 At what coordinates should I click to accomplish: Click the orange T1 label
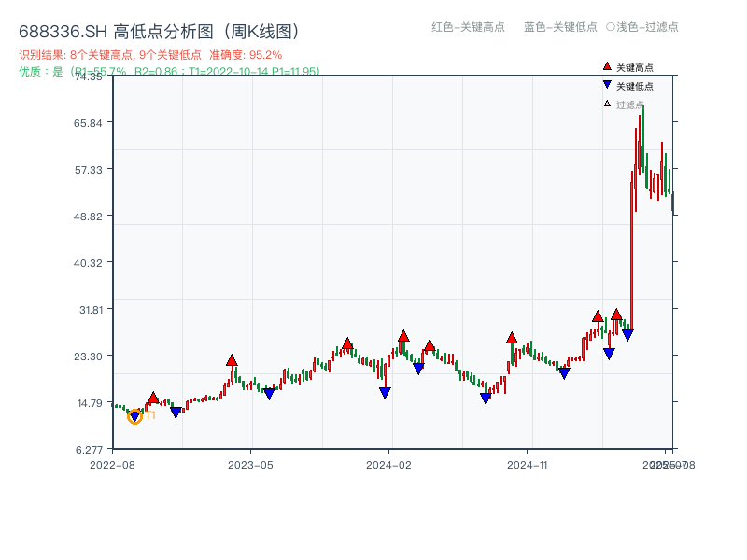150,415
